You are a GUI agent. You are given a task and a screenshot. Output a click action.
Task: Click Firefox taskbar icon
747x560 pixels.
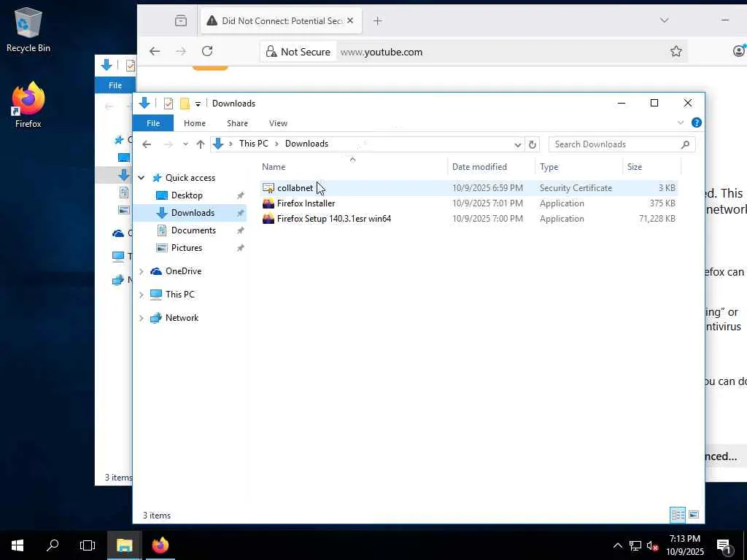point(160,545)
